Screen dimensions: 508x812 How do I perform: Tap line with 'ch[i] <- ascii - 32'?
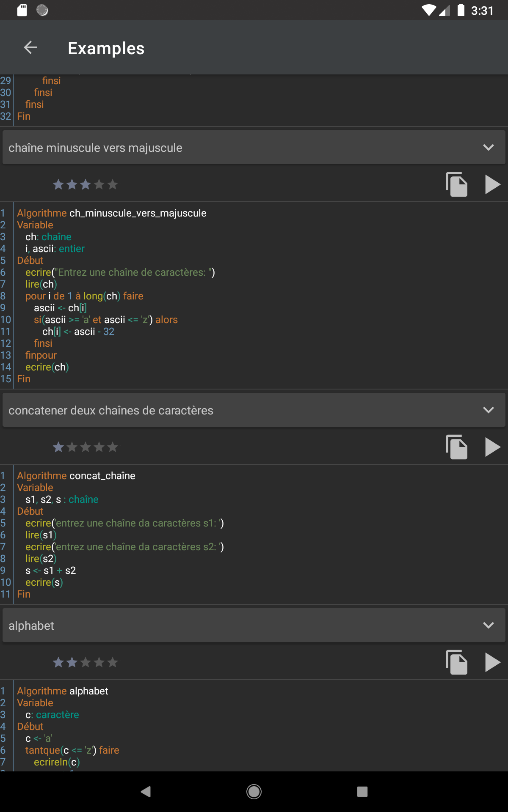[78, 332]
